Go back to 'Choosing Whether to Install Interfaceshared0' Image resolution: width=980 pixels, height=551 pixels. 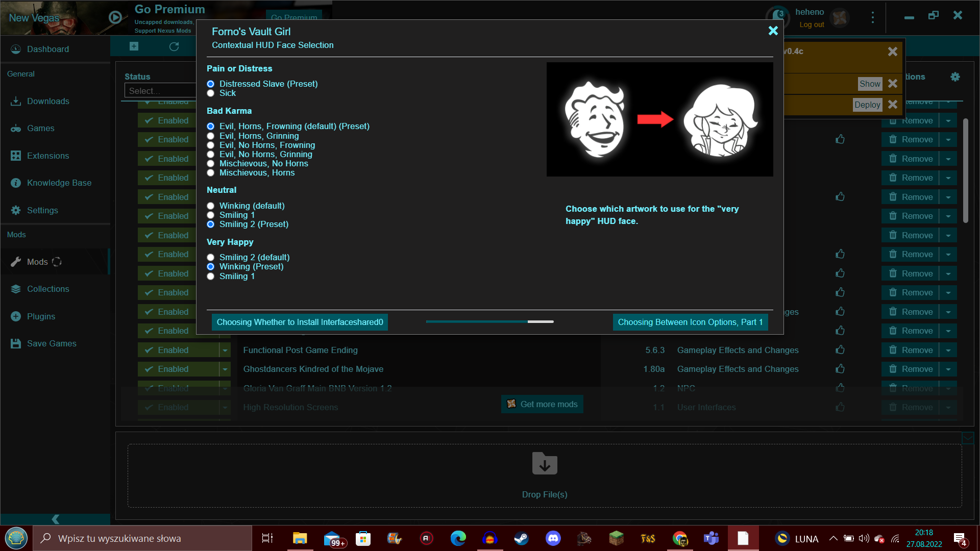[300, 322]
